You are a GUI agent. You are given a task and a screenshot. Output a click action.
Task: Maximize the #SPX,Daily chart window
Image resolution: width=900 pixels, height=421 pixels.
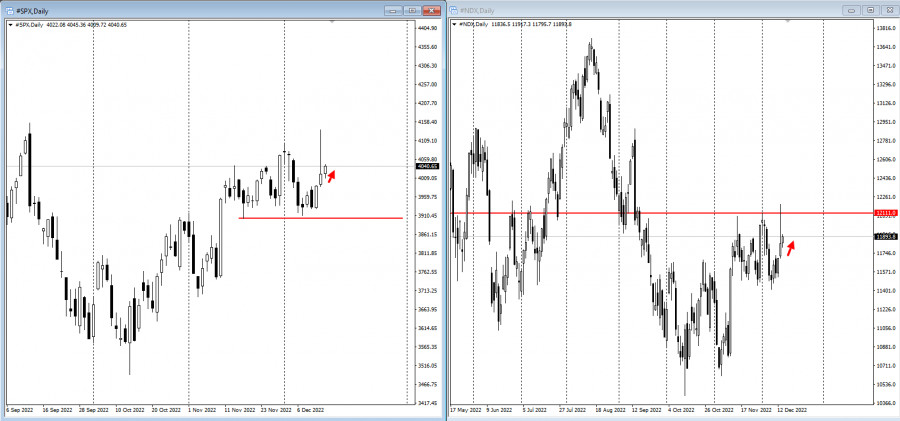tap(411, 9)
